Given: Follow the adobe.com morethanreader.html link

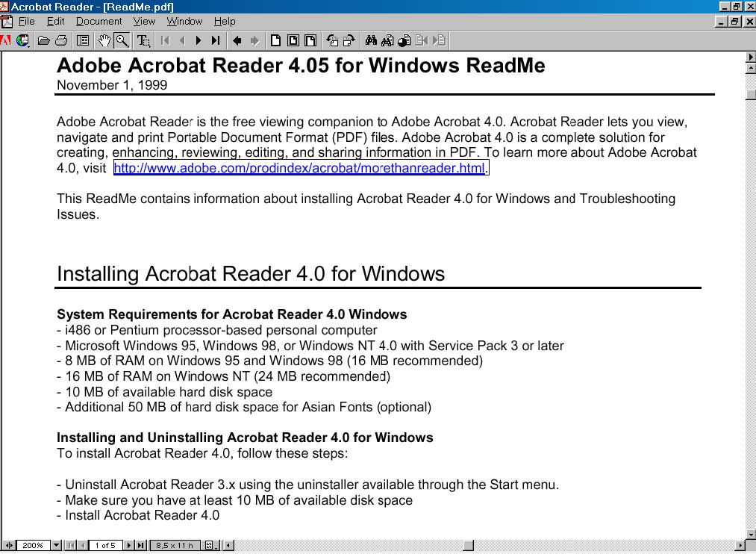Looking at the screenshot, I should [300, 168].
